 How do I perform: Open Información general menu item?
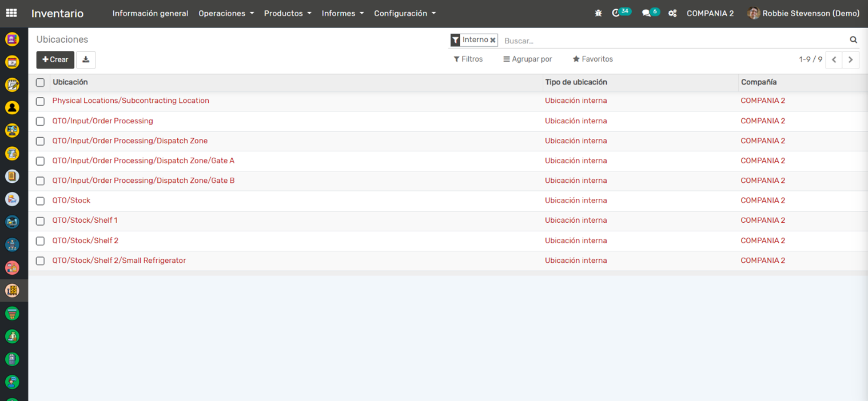click(150, 13)
